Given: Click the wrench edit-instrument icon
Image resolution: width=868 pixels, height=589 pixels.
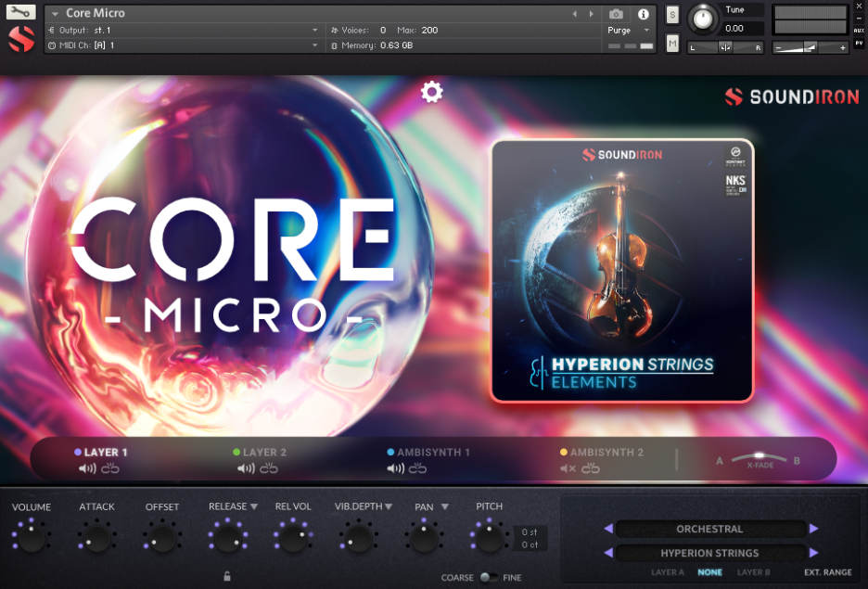Looking at the screenshot, I should pyautogui.click(x=20, y=12).
